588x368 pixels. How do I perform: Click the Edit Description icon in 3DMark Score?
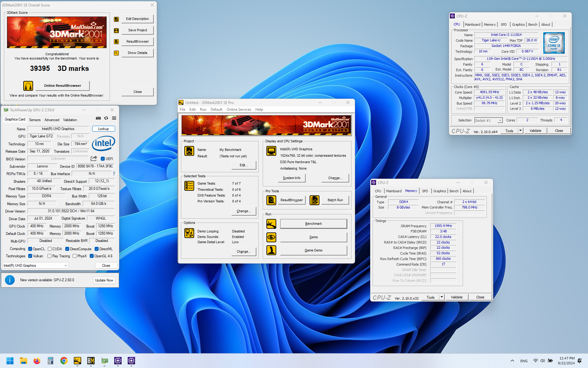tap(116, 19)
